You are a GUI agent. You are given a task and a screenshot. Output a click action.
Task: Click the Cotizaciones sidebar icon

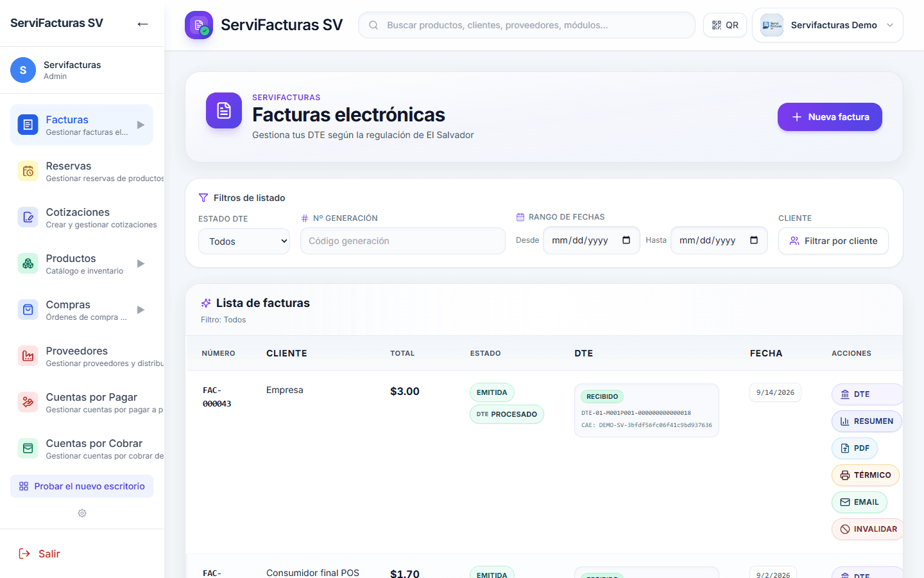point(28,217)
